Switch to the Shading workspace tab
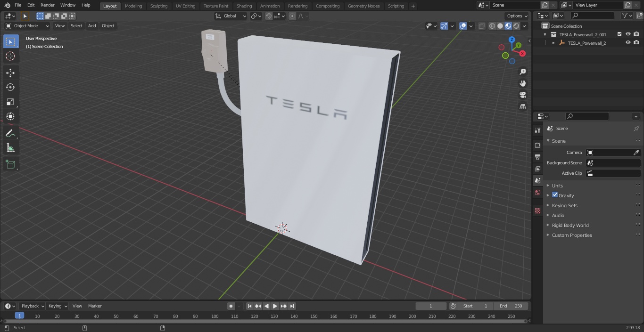This screenshot has width=644, height=332. [244, 6]
